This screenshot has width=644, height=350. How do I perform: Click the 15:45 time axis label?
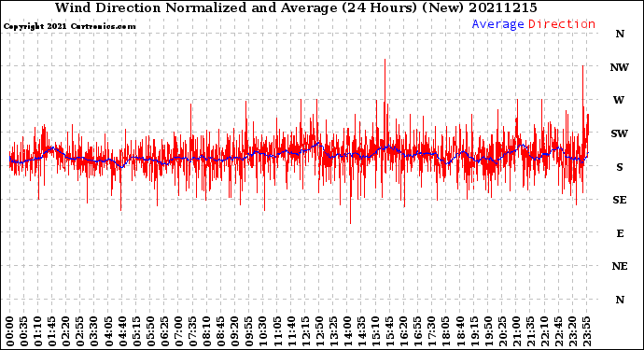click(389, 331)
